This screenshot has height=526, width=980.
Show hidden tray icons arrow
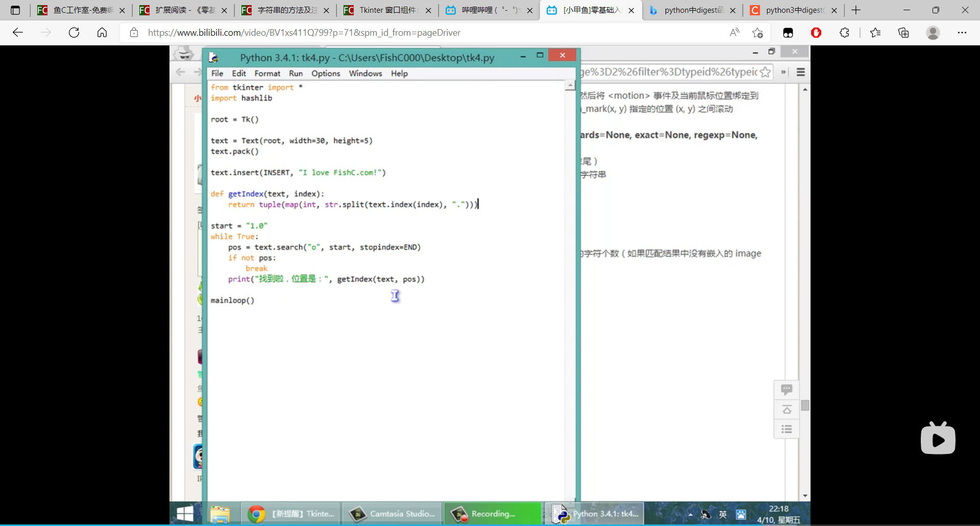point(691,515)
